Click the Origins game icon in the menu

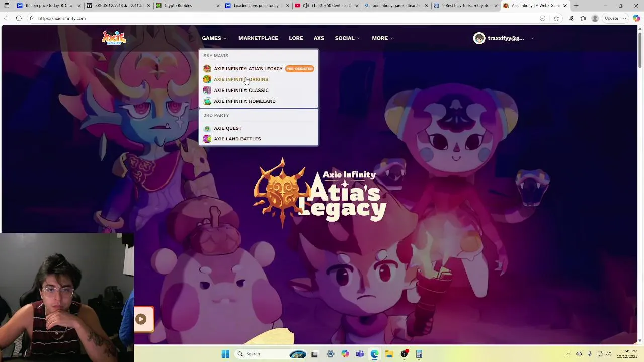[x=207, y=79]
